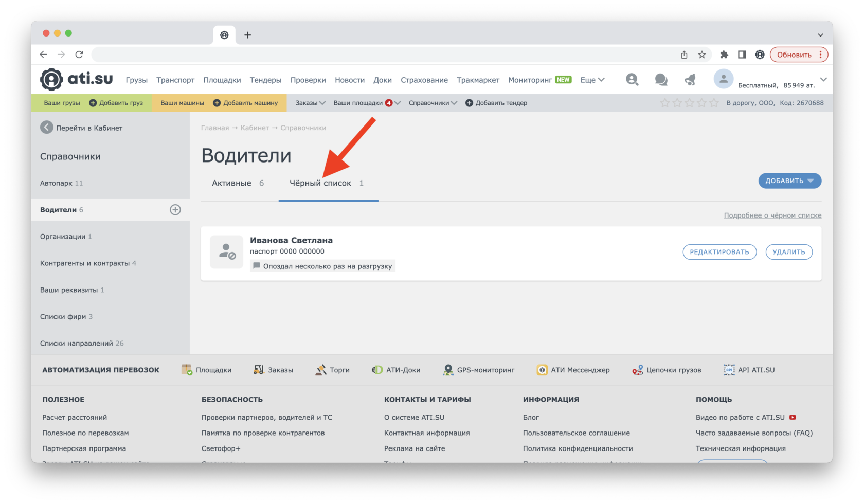
Task: Open the Политика конфиденциальности footer link
Action: (x=578, y=448)
